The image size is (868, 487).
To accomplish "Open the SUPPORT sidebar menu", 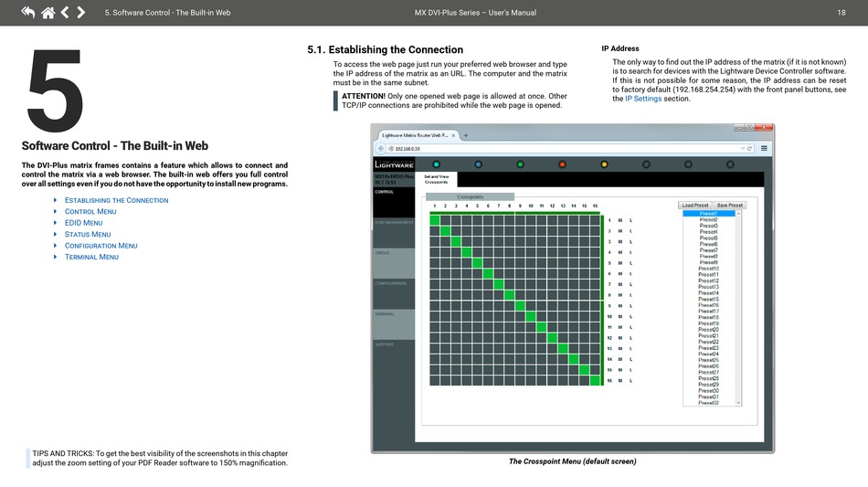I will click(394, 355).
